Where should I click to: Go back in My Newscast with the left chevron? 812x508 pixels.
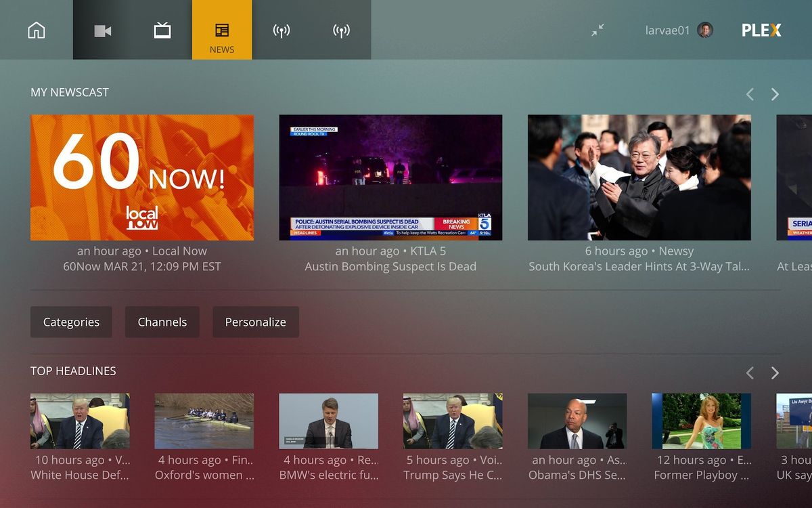(x=750, y=94)
